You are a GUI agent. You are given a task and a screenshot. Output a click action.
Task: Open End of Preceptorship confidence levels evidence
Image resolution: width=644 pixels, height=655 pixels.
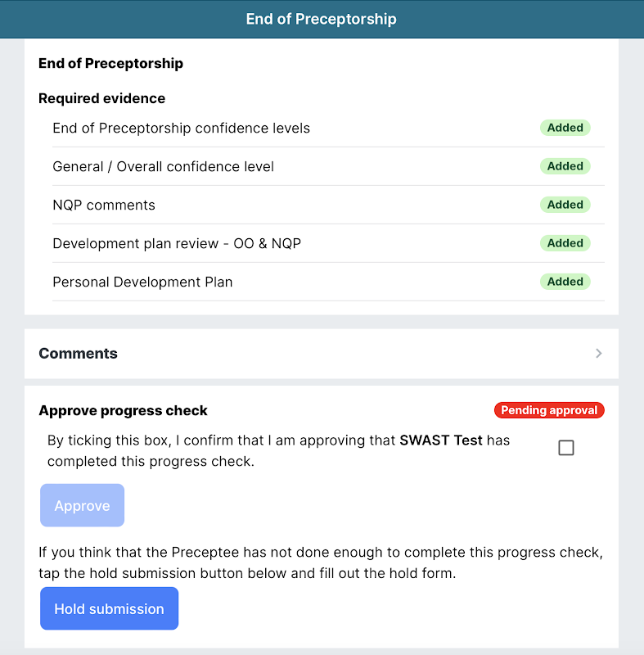point(181,129)
